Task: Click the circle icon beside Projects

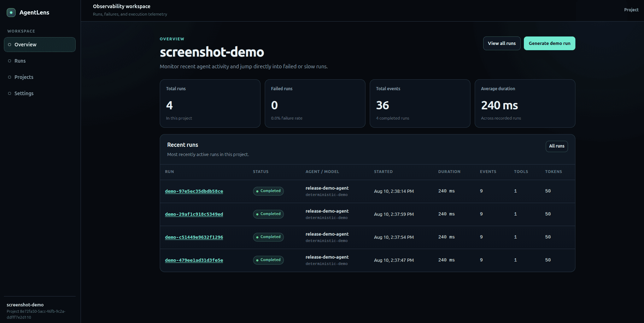Action: pos(10,77)
